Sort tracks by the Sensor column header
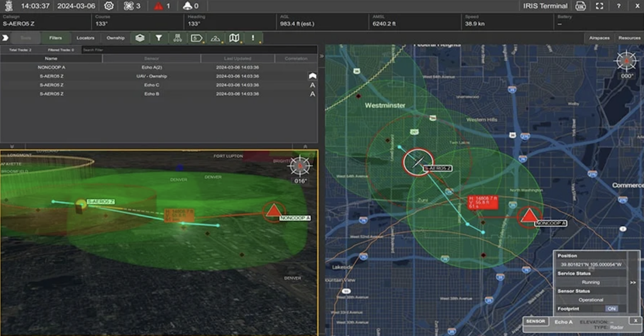 pyautogui.click(x=152, y=58)
